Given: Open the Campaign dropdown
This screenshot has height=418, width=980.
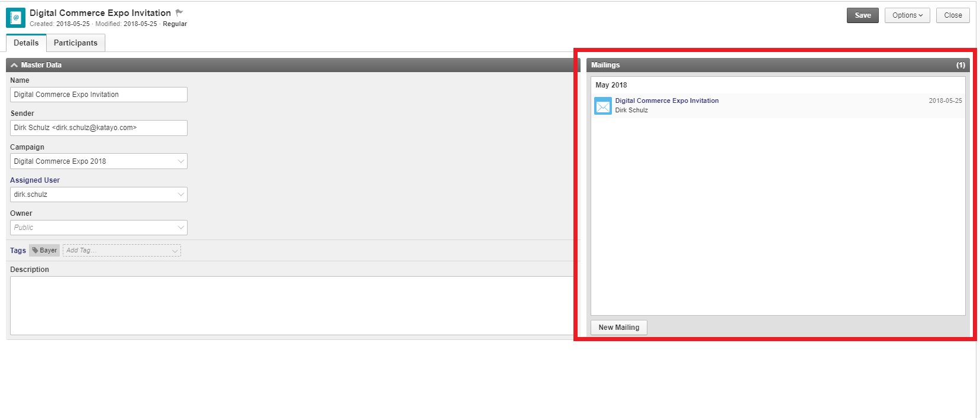Looking at the screenshot, I should [180, 161].
